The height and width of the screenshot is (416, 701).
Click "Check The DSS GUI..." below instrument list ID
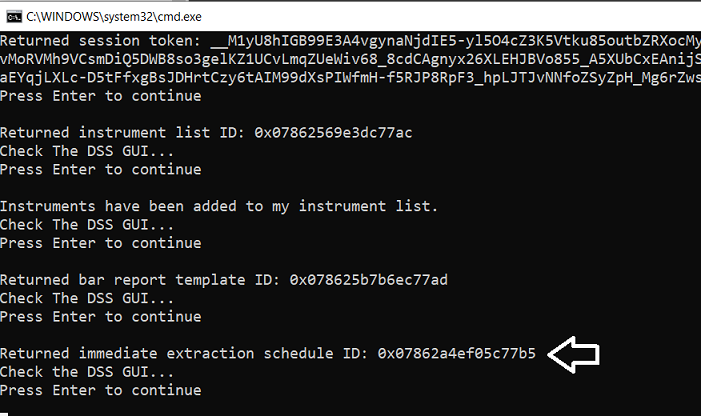click(x=86, y=151)
